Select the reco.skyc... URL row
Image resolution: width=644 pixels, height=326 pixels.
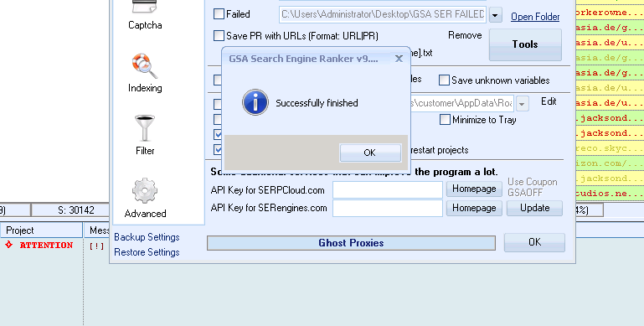(x=610, y=148)
